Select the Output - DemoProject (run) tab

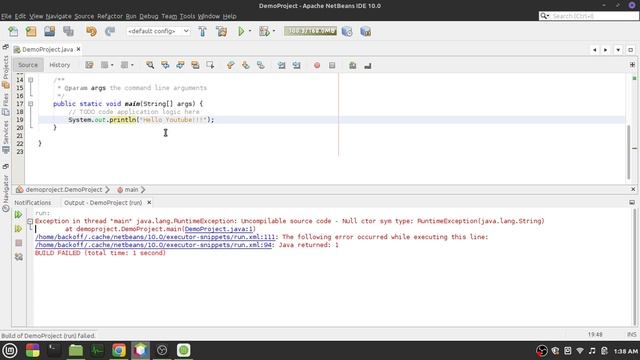pos(103,202)
